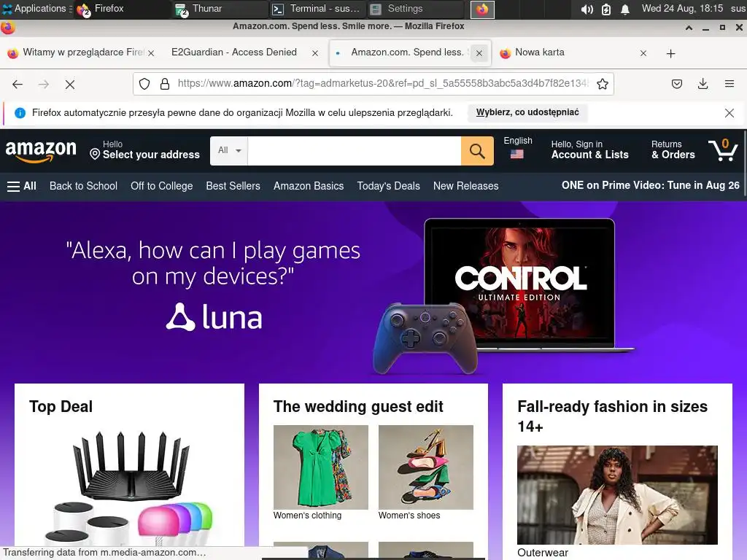Open Best Sellers in the nav bar

point(233,186)
